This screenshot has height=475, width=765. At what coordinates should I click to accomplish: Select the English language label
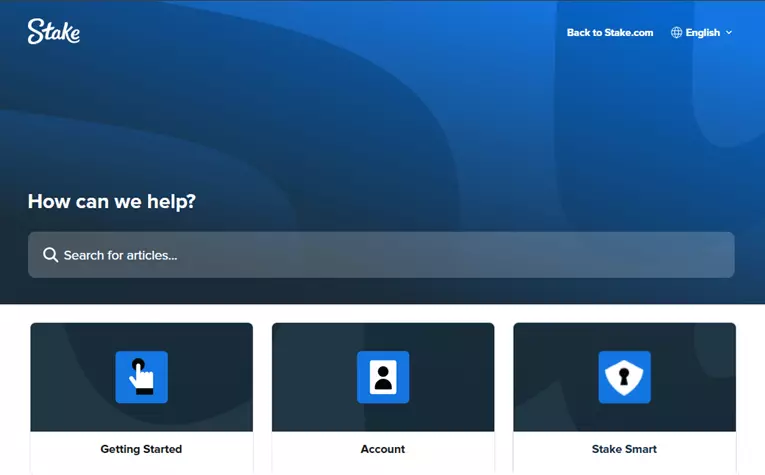[703, 33]
